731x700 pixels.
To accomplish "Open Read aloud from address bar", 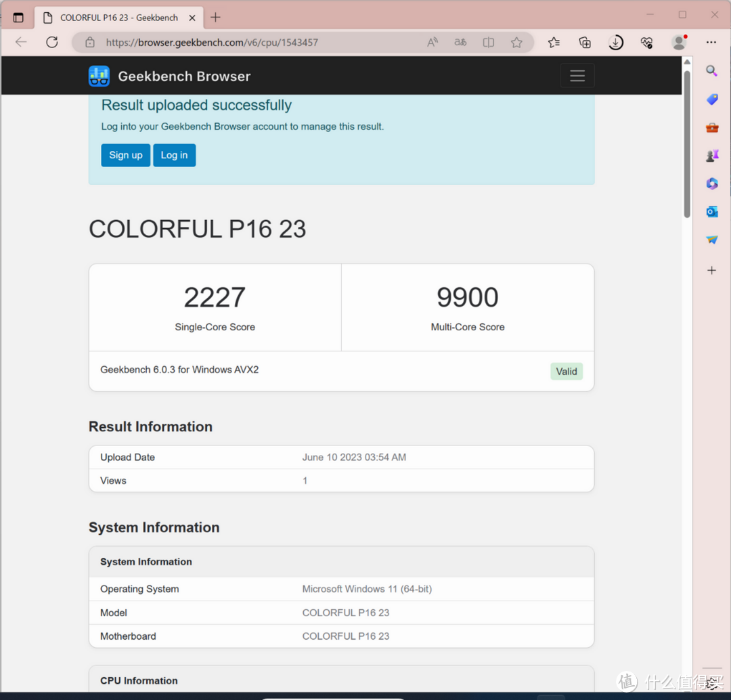I will [x=433, y=43].
